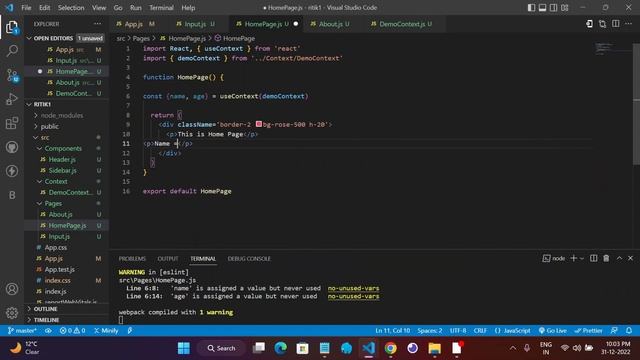Click JavaScript language mode

[x=513, y=331]
